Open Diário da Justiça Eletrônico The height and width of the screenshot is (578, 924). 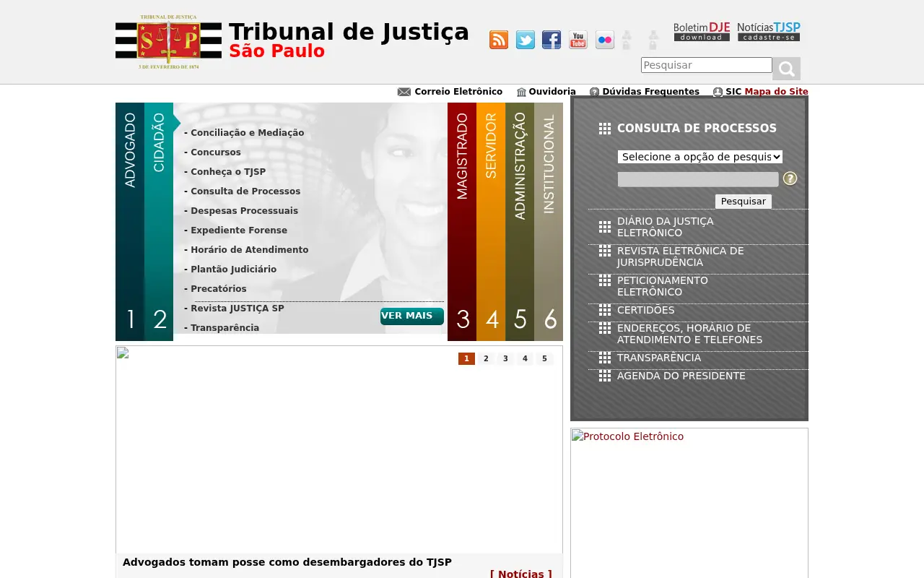pyautogui.click(x=665, y=227)
